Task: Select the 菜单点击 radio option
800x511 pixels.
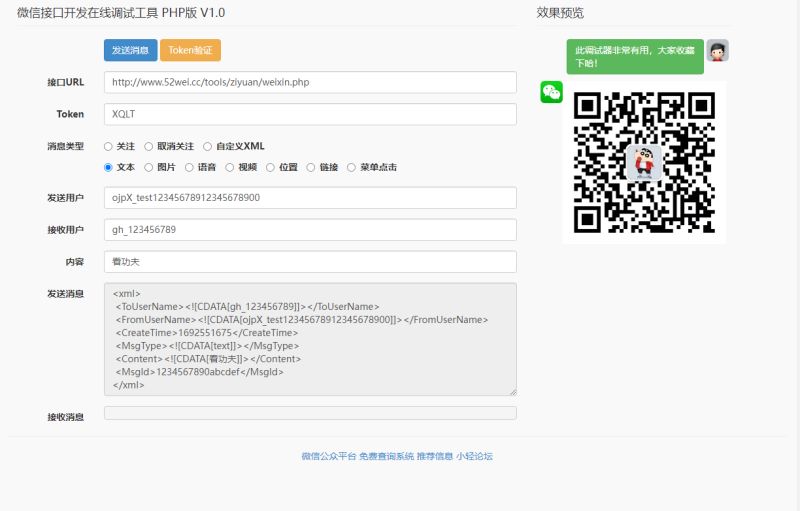Action: click(352, 167)
